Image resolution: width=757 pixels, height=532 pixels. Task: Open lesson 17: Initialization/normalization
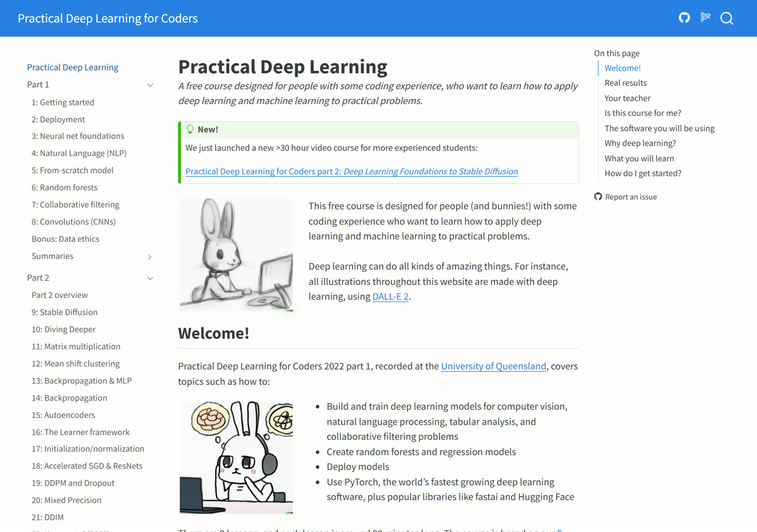point(88,449)
